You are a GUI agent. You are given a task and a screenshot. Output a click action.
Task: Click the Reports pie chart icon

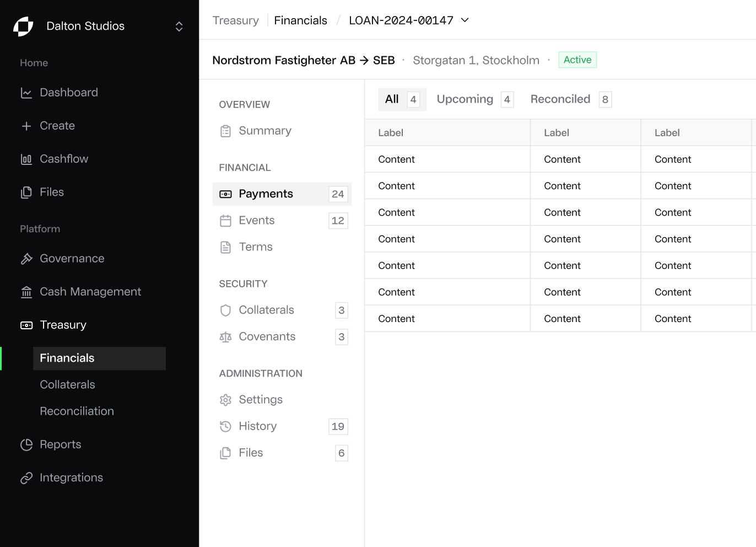(26, 444)
